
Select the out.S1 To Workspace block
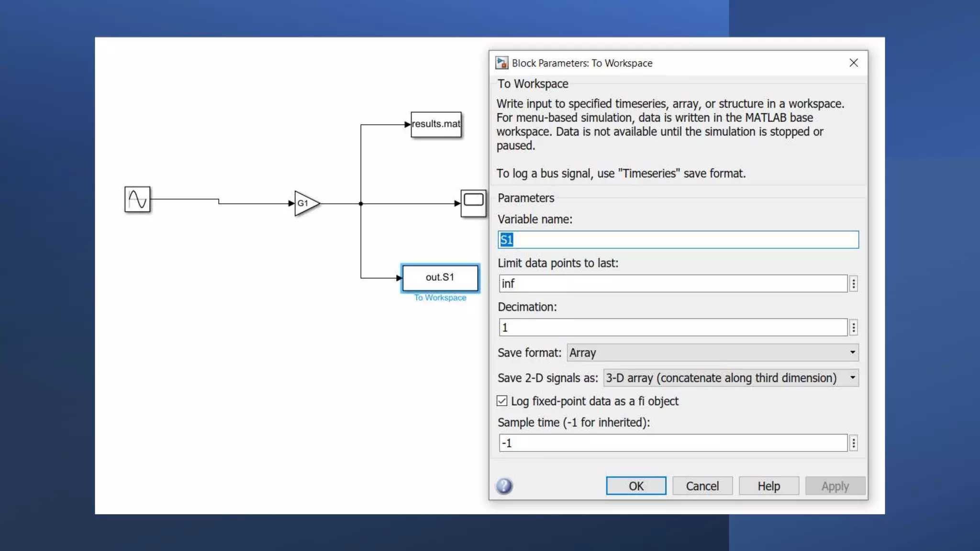(440, 277)
